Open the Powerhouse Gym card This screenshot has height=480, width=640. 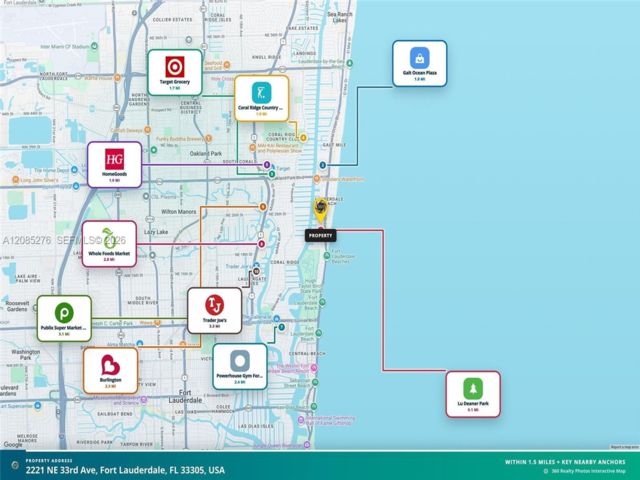(240, 367)
